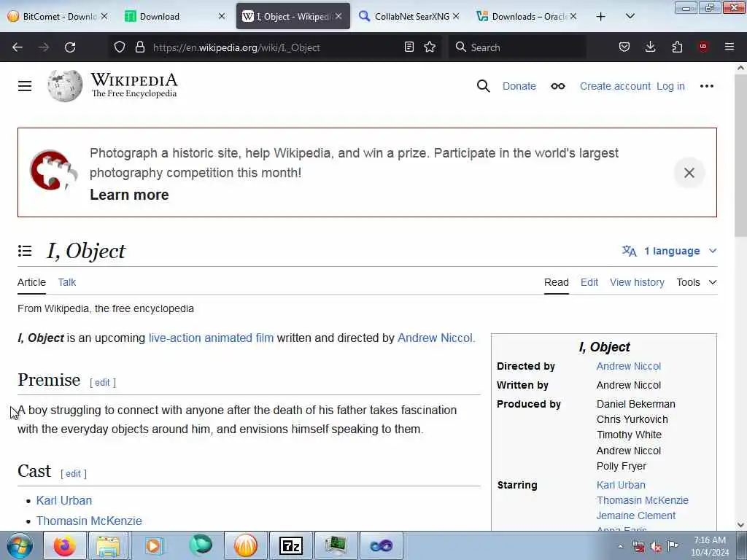Open Learn more banner link
Image resolution: width=747 pixels, height=560 pixels.
[129, 195]
